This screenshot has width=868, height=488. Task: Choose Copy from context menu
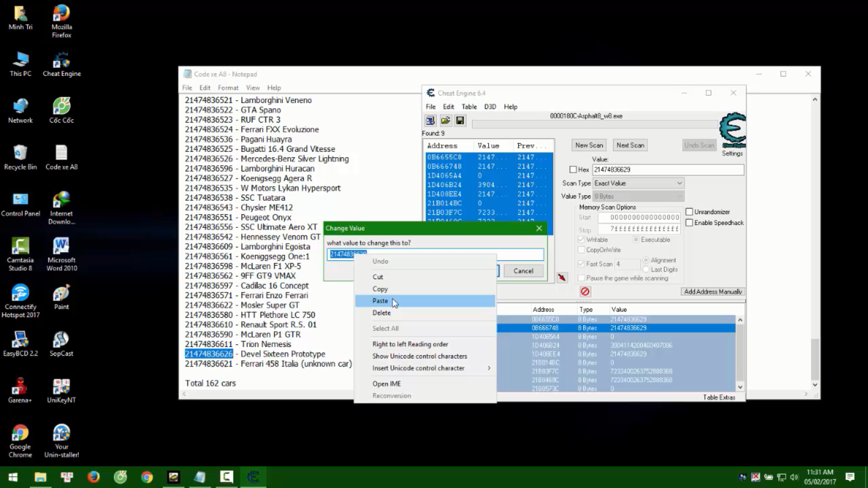pos(425,289)
